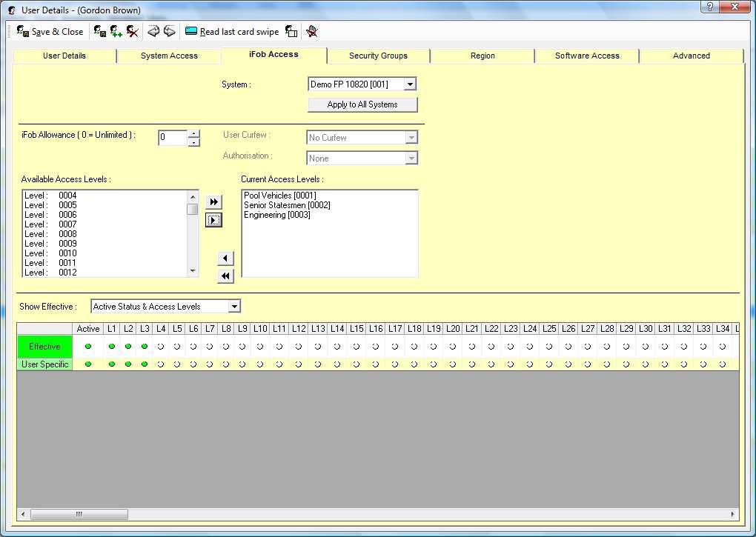
Task: Toggle User Specific L10 empty indicator
Action: coord(260,364)
